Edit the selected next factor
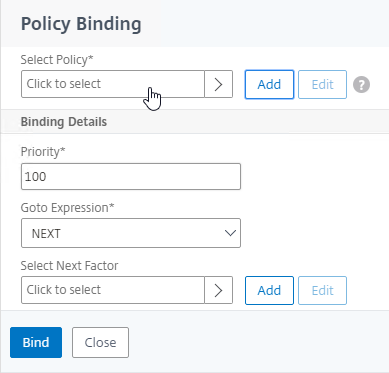This screenshot has width=389, height=373. pos(322,290)
